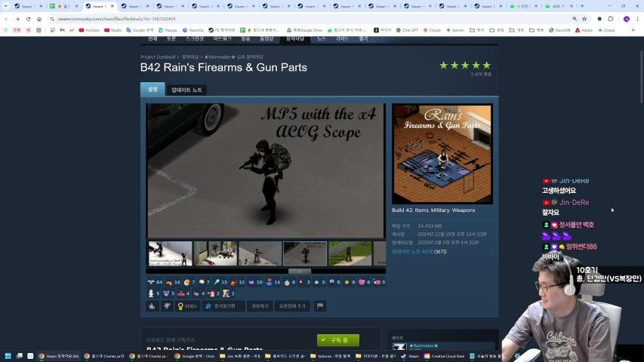Click the Build 42 tag link
644x362 pixels.
point(402,210)
